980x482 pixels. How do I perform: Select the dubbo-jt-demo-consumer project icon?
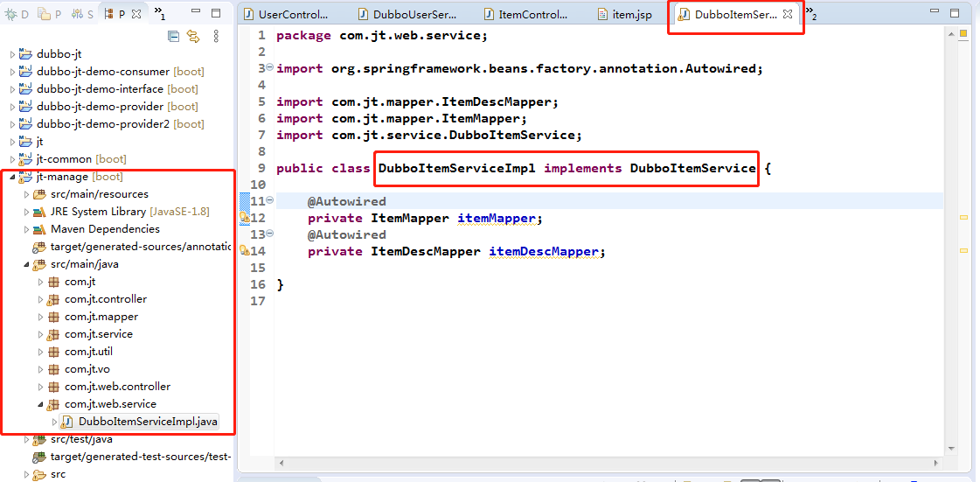25,72
